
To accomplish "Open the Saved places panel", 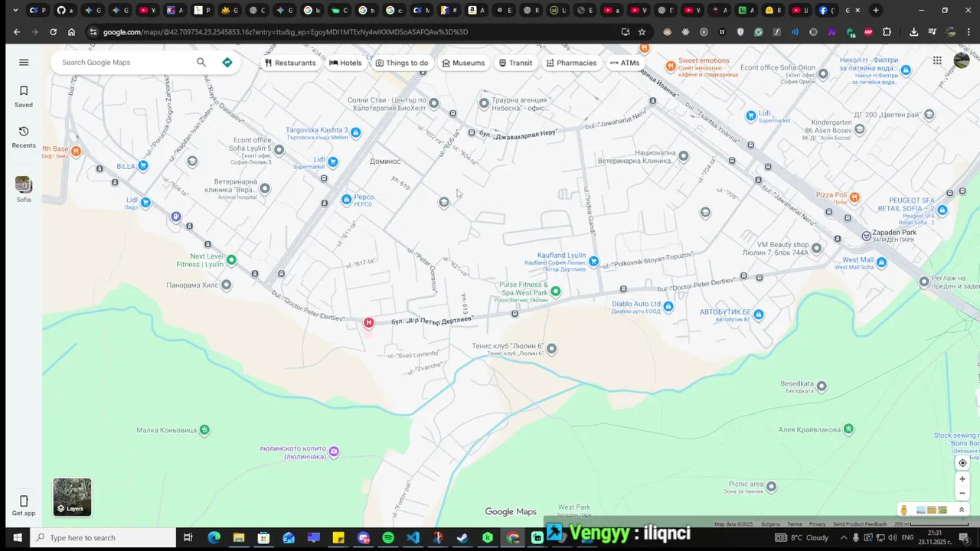I will tap(24, 96).
